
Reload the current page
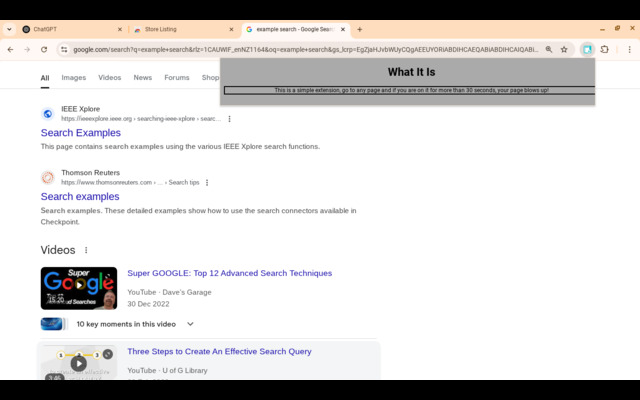point(44,49)
